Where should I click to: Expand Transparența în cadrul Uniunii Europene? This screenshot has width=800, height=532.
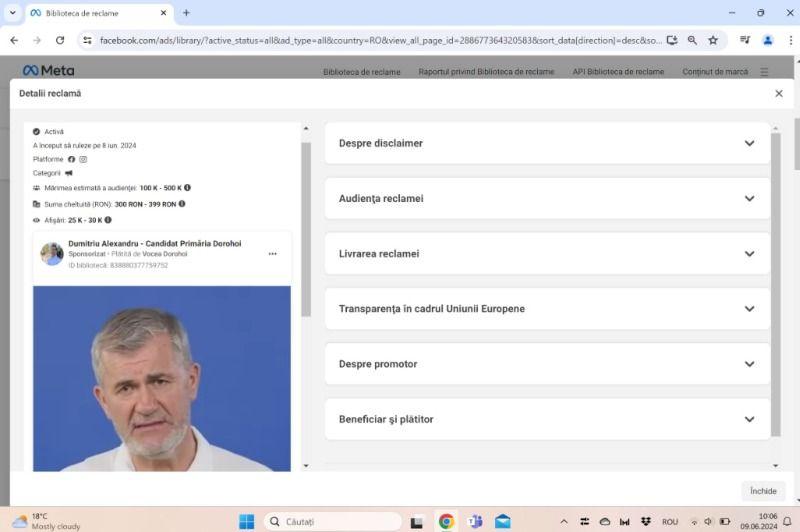click(x=547, y=309)
